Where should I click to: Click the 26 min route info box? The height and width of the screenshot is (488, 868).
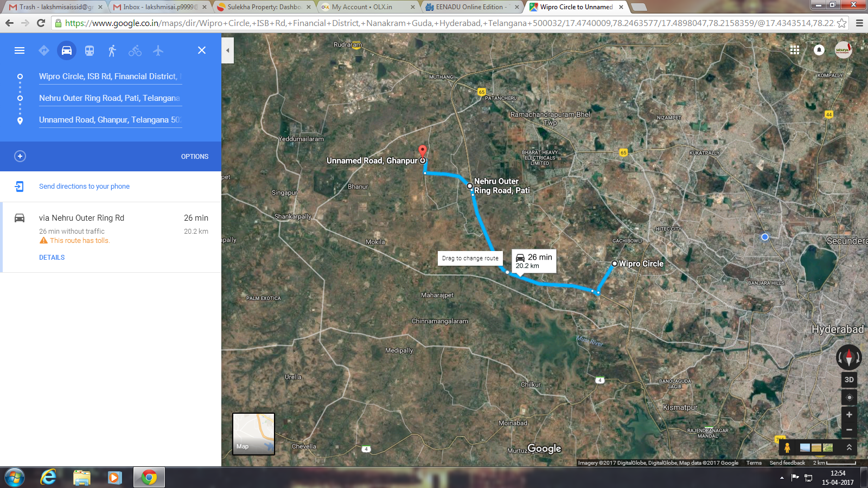[534, 261]
